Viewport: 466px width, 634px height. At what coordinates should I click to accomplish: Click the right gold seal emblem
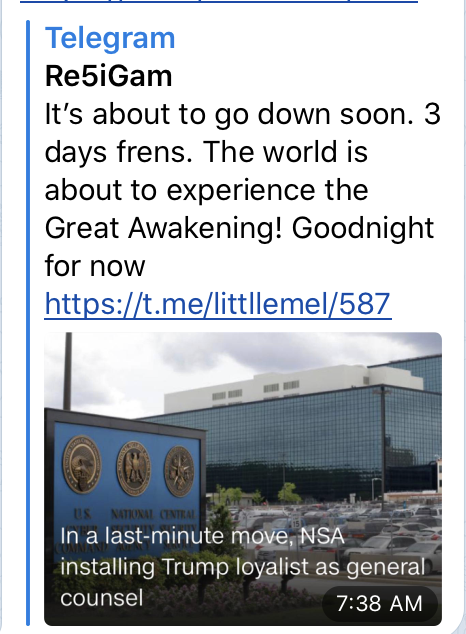[x=179, y=471]
